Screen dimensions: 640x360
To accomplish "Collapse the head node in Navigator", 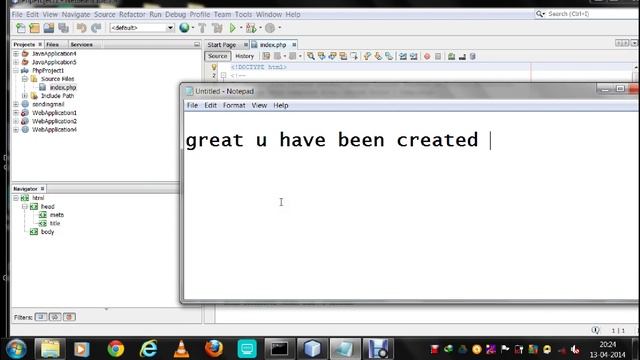I will coord(25,207).
